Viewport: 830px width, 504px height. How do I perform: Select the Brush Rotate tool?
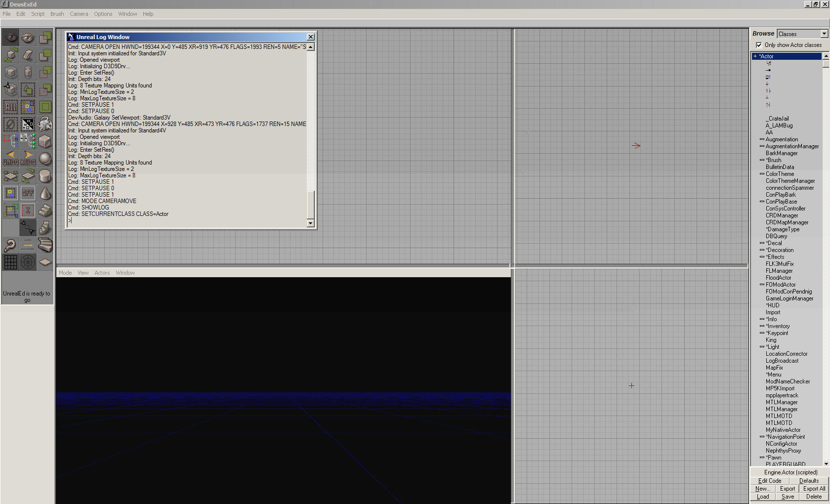coord(11,55)
